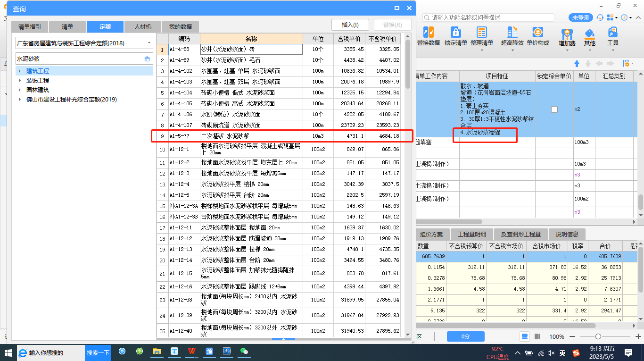Select row A1-4-102 水围基、灶基 单层

(x=279, y=71)
